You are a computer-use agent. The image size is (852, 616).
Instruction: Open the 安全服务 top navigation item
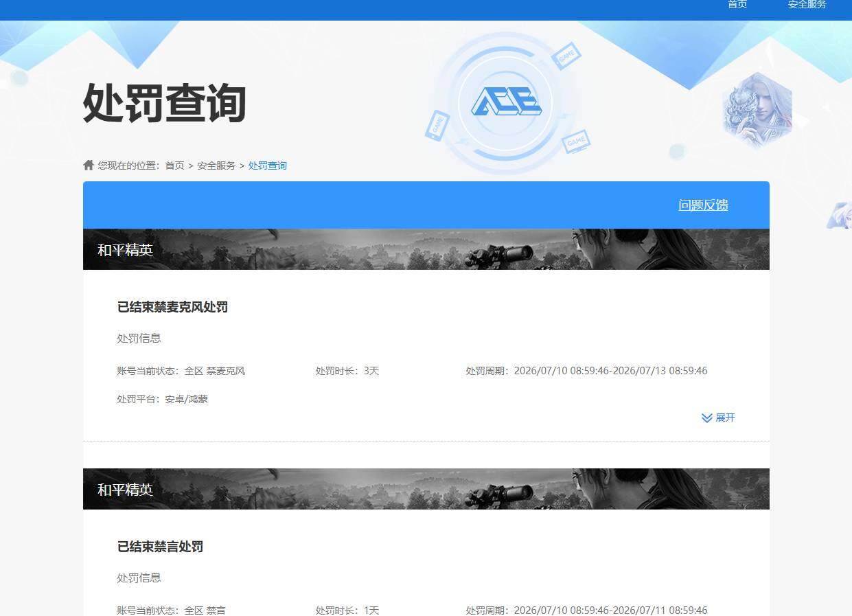click(807, 4)
